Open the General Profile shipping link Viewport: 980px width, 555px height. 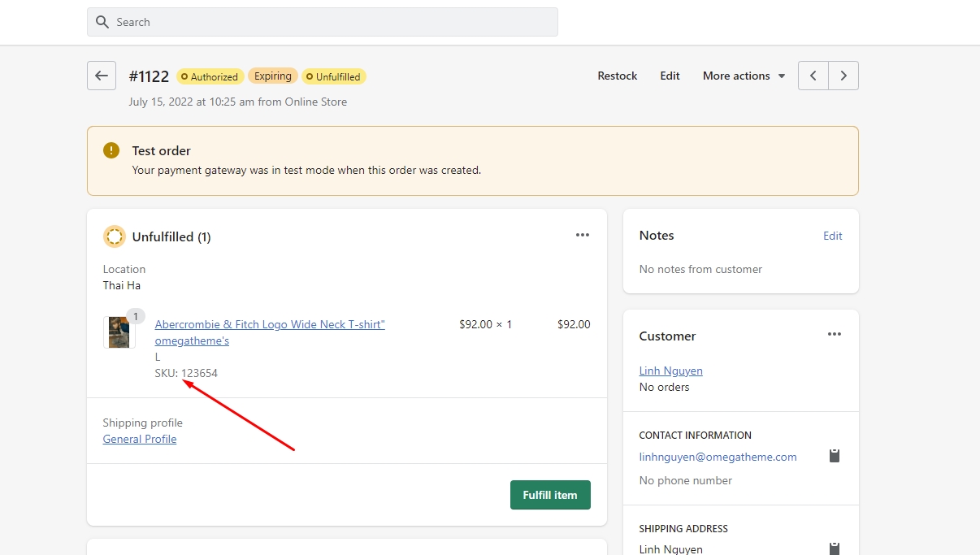(140, 439)
